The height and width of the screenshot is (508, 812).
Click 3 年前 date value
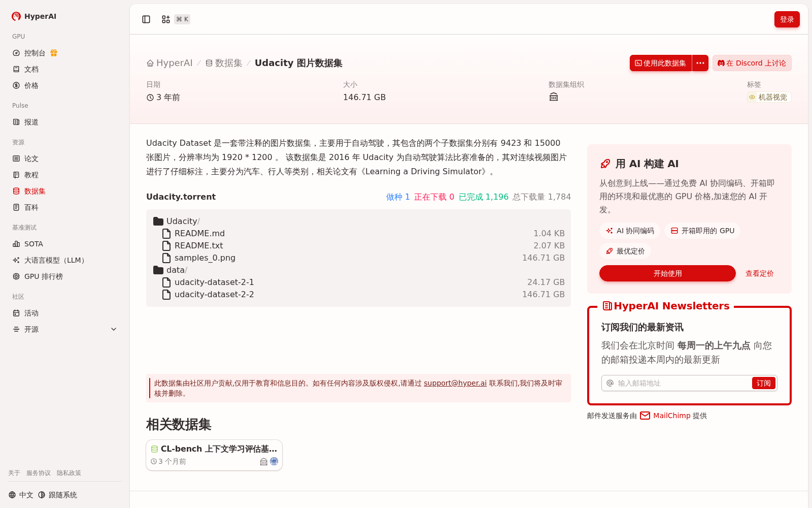click(163, 97)
